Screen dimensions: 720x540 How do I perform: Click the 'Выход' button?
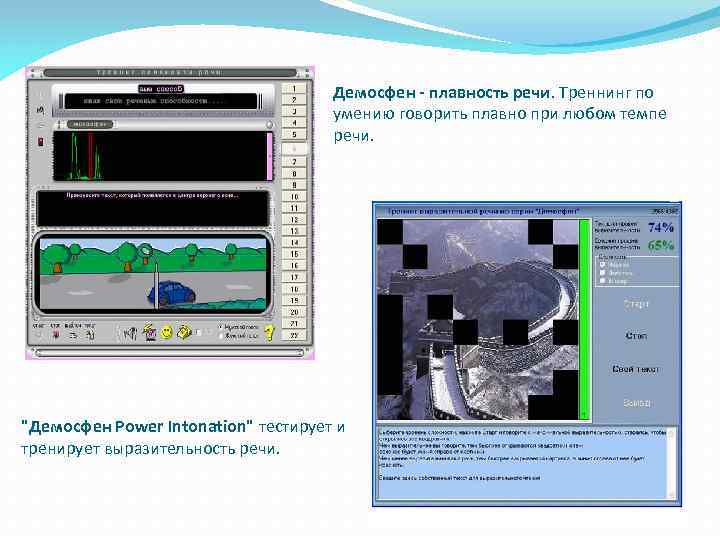click(x=636, y=403)
